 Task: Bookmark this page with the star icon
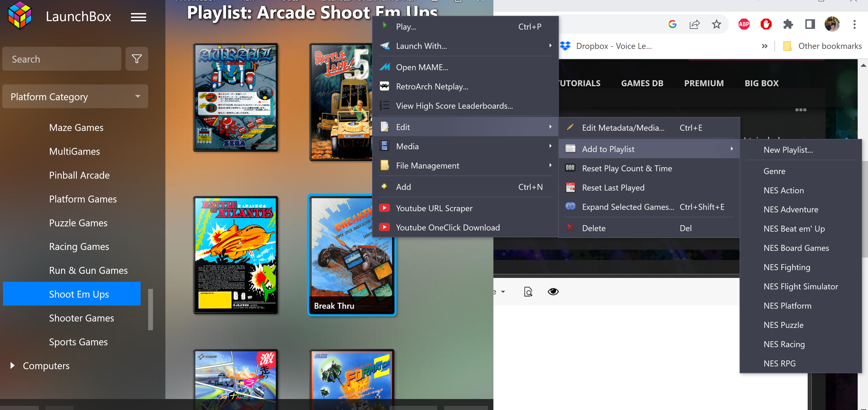tap(716, 24)
